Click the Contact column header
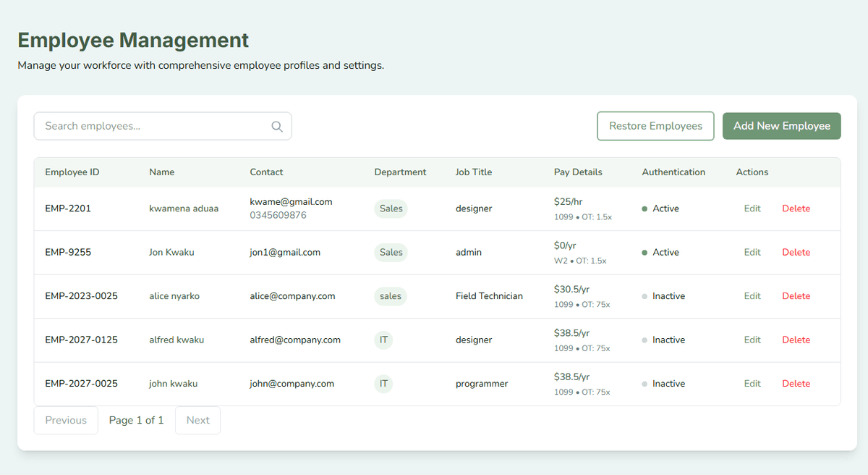Viewport: 868px width, 475px height. [266, 172]
